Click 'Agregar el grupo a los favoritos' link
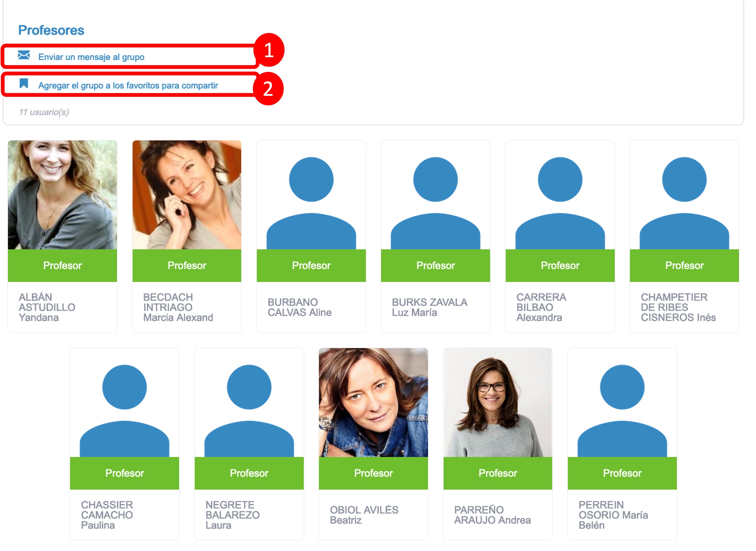The image size is (756, 551). point(128,86)
